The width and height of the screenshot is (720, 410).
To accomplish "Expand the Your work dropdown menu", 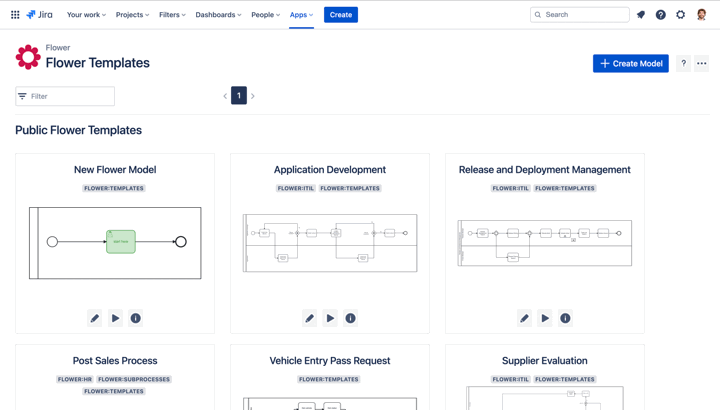I will pos(86,15).
